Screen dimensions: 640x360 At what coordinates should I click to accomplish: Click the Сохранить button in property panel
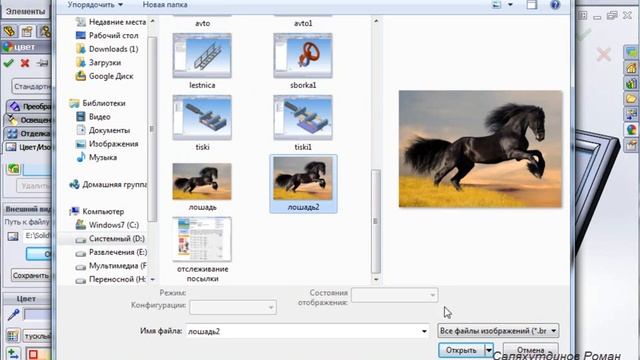coord(31,276)
